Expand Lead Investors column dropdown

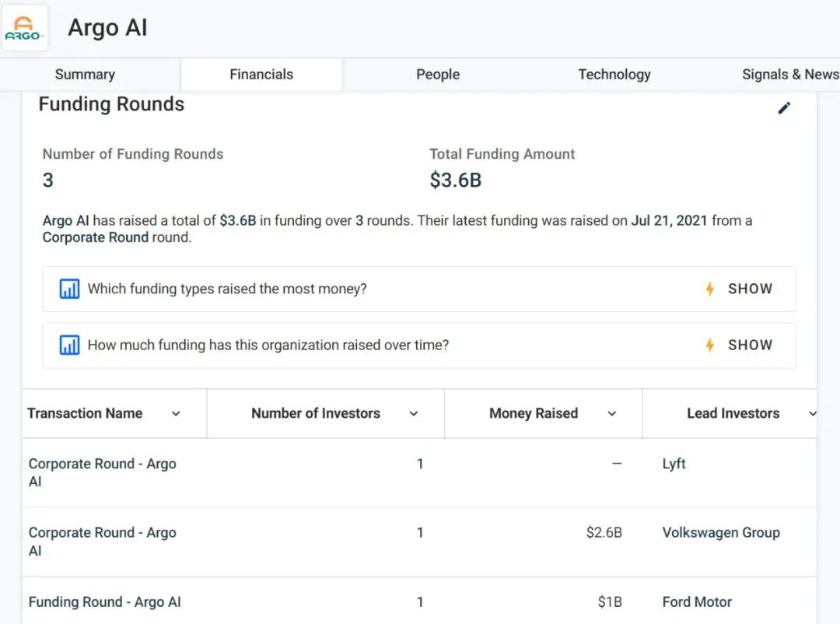point(812,414)
